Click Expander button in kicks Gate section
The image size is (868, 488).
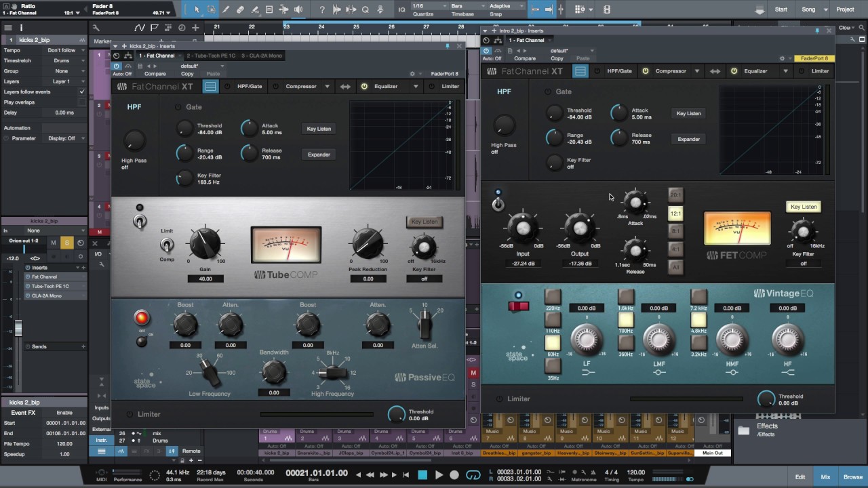click(x=319, y=155)
